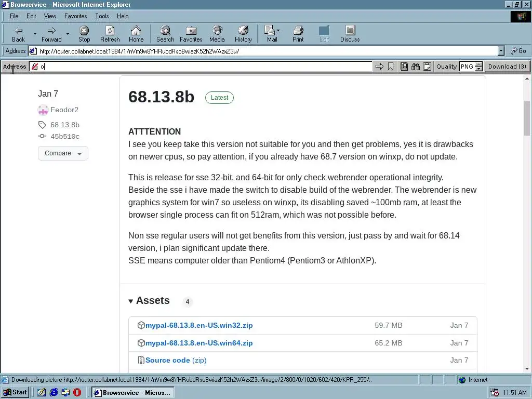Open commit 45b510c link

click(x=65, y=137)
